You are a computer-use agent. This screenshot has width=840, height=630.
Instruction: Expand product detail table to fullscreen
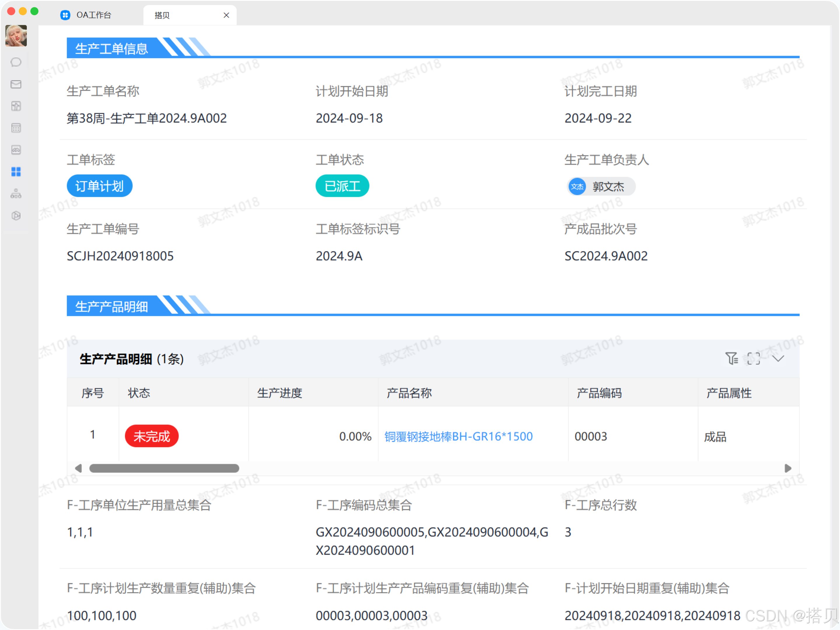(753, 358)
